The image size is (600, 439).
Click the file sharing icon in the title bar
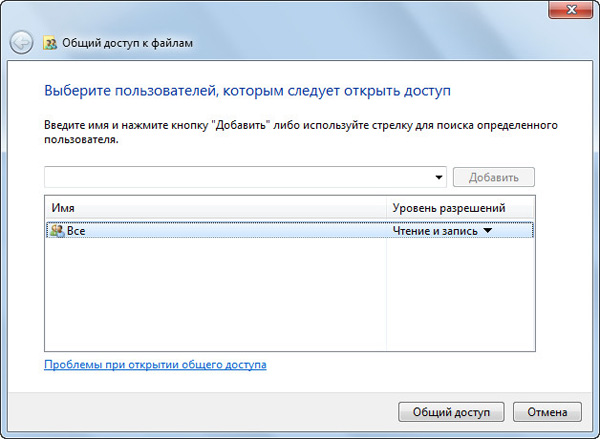(x=51, y=43)
